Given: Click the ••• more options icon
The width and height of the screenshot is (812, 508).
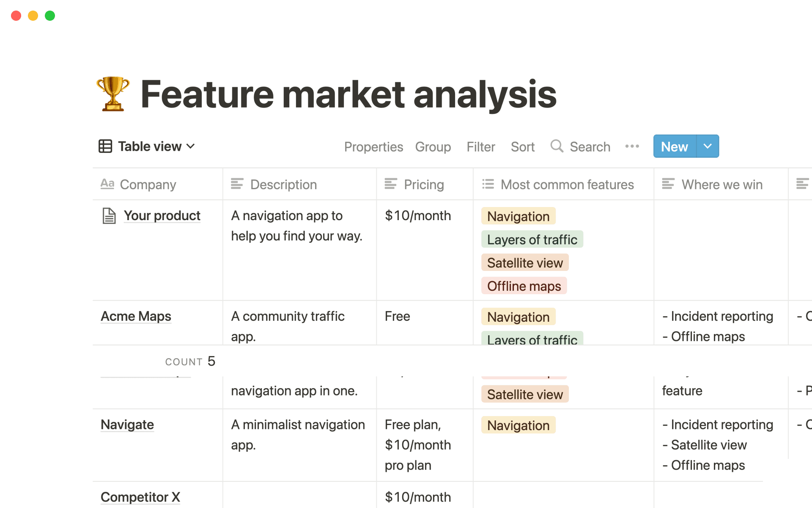Looking at the screenshot, I should pyautogui.click(x=632, y=146).
